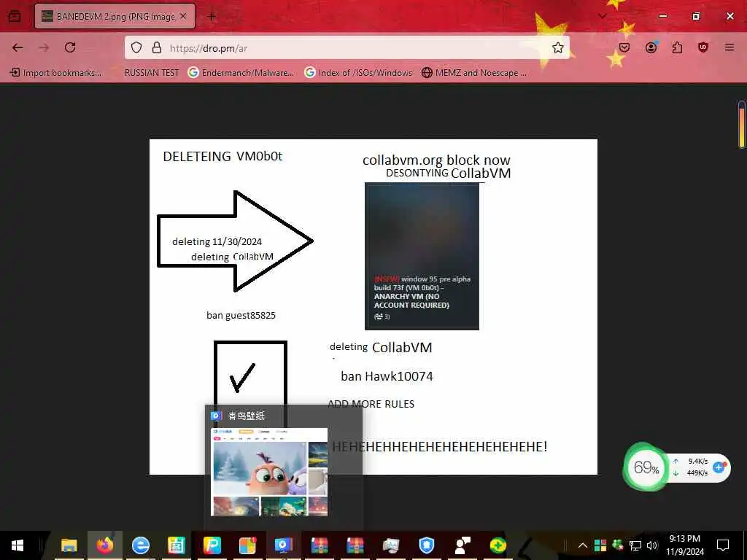
Task: Show hidden system tray icons
Action: coord(583,545)
